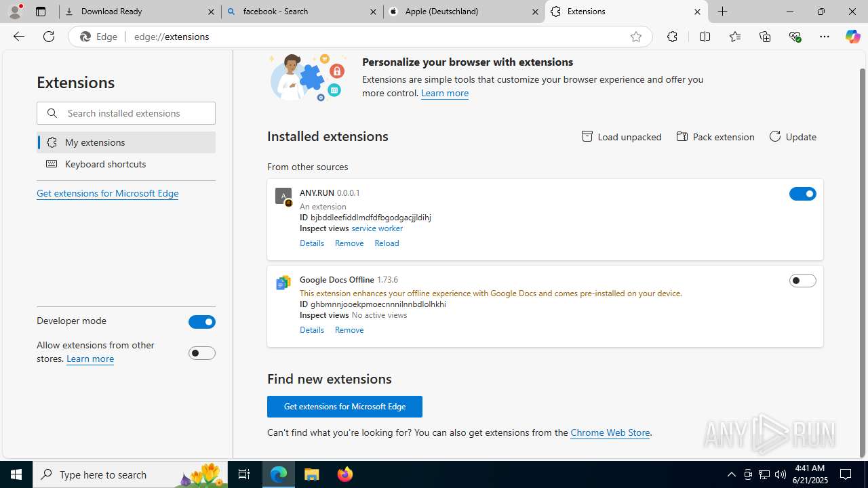Close the Apple (Deutschland) tab
The image size is (868, 488).
pyautogui.click(x=535, y=12)
